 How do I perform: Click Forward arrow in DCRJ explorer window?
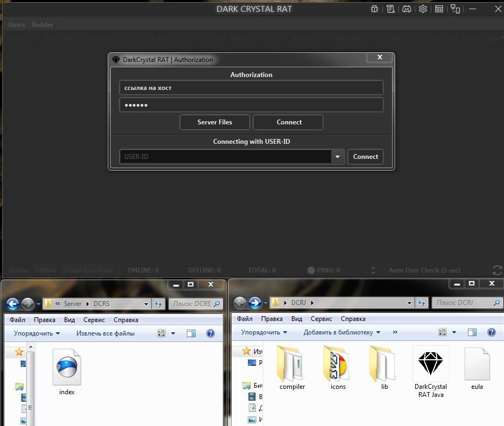255,303
